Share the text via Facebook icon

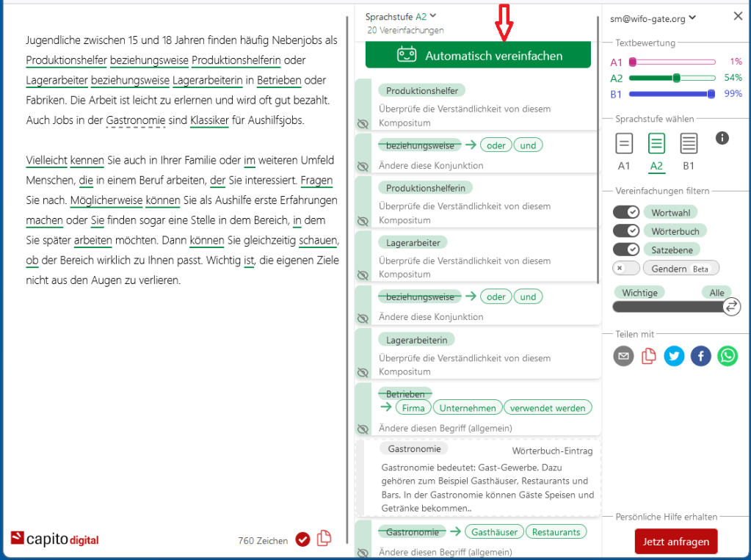701,356
